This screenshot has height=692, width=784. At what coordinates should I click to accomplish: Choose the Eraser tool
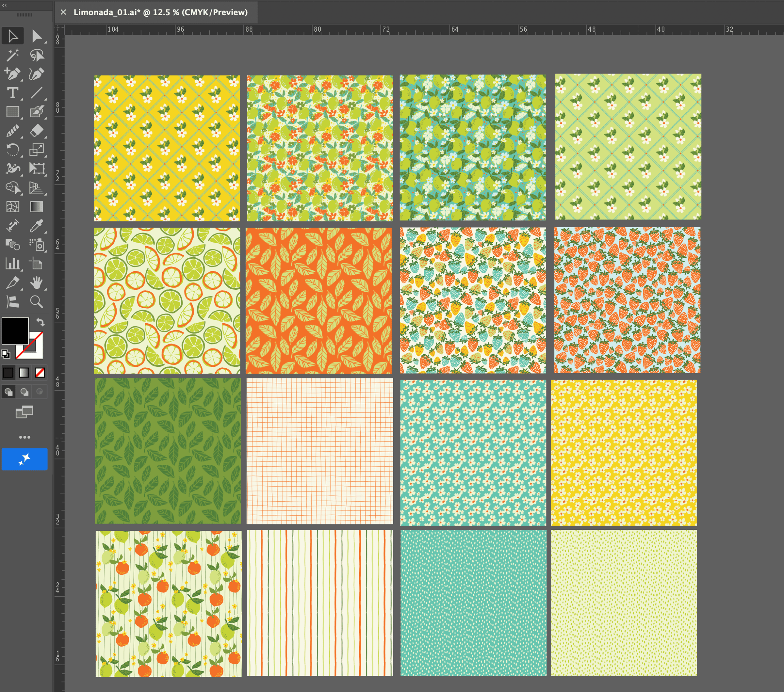(x=37, y=131)
